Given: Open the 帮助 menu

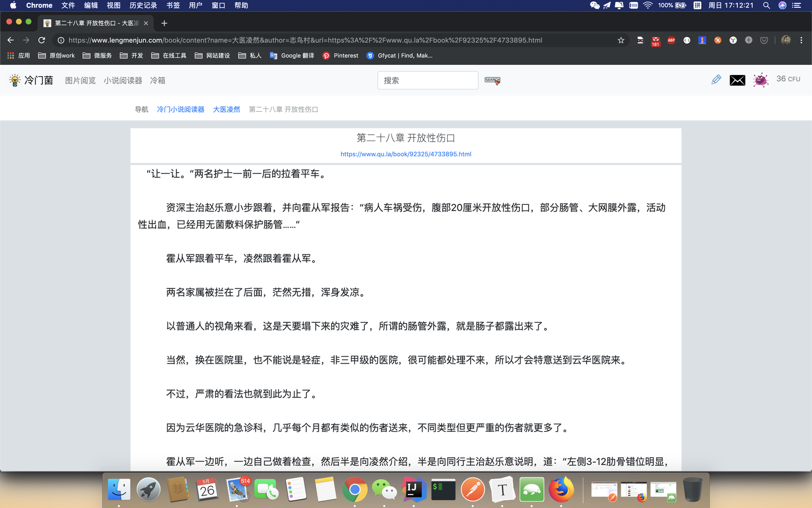Looking at the screenshot, I should 241,5.
